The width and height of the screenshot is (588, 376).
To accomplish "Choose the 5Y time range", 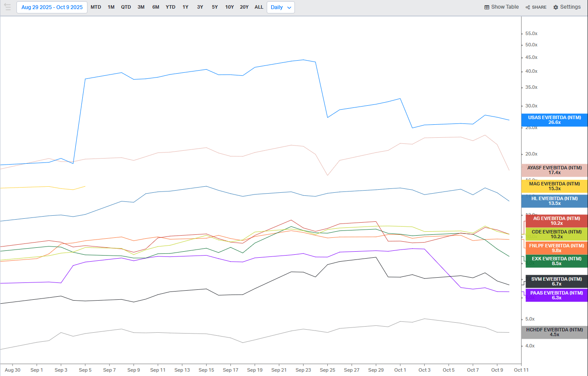I will [x=215, y=7].
